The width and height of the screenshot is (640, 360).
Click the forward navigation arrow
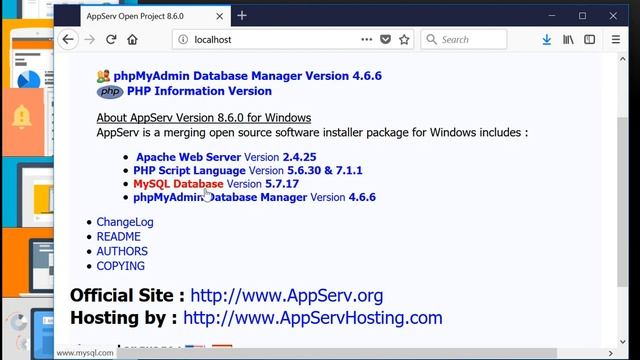pyautogui.click(x=89, y=40)
